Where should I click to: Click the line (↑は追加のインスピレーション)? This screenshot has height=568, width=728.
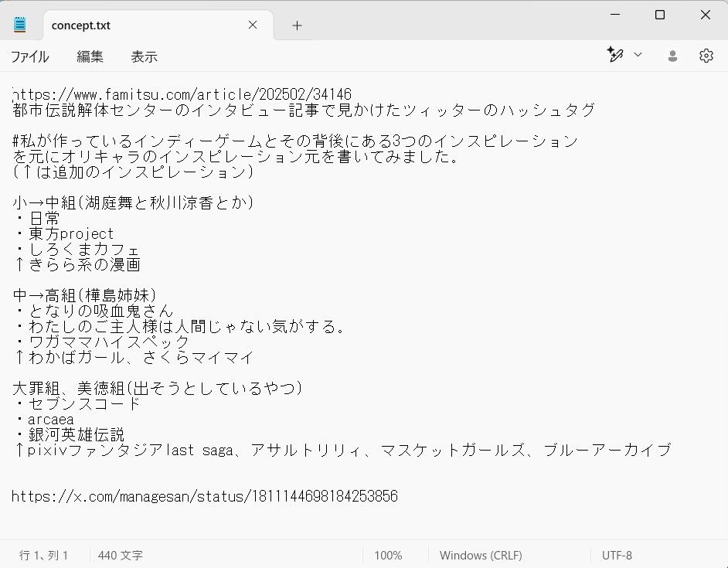(x=133, y=172)
